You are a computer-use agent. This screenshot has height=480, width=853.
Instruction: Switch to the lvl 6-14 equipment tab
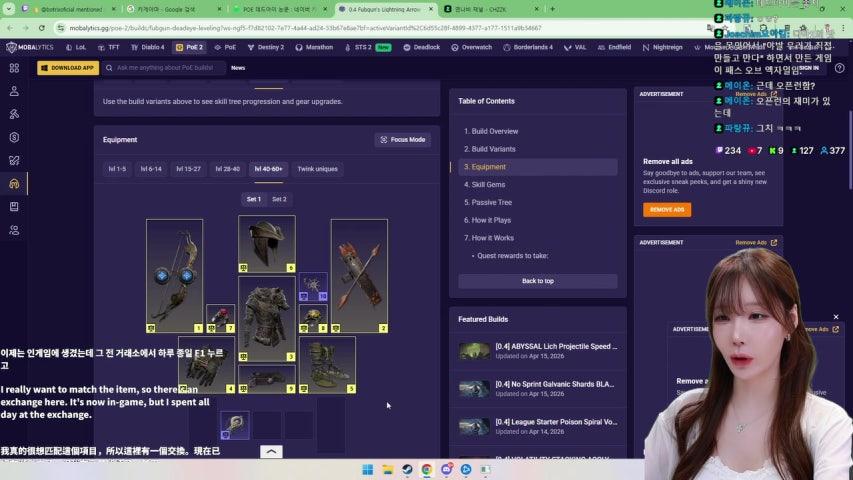pyautogui.click(x=151, y=169)
